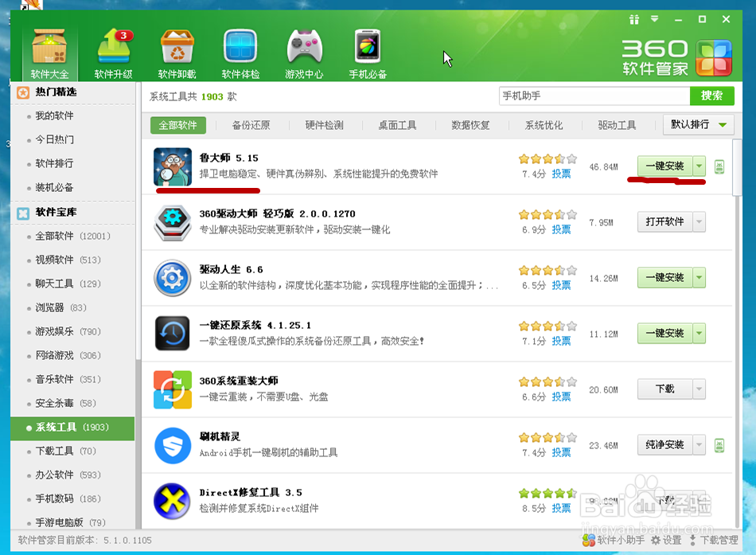Click the green 搜索 search button
Screen dimensions: 756x555
click(x=712, y=96)
